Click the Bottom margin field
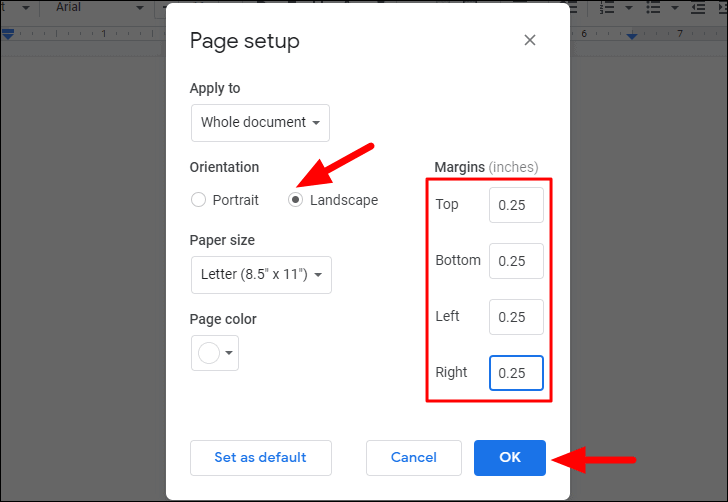 pyautogui.click(x=516, y=261)
